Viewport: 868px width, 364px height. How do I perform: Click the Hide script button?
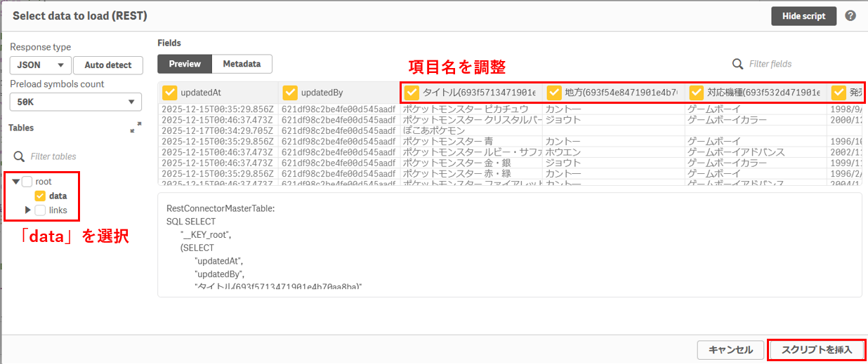(x=803, y=16)
